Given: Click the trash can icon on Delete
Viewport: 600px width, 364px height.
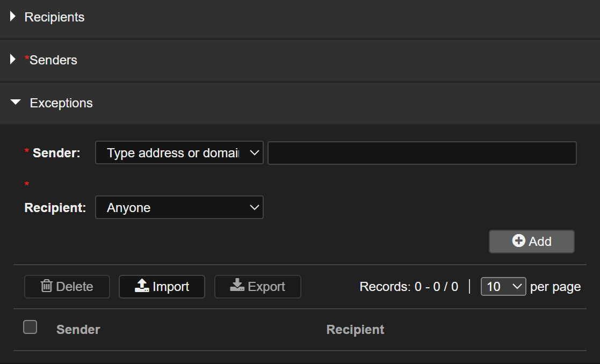Looking at the screenshot, I should tap(46, 286).
